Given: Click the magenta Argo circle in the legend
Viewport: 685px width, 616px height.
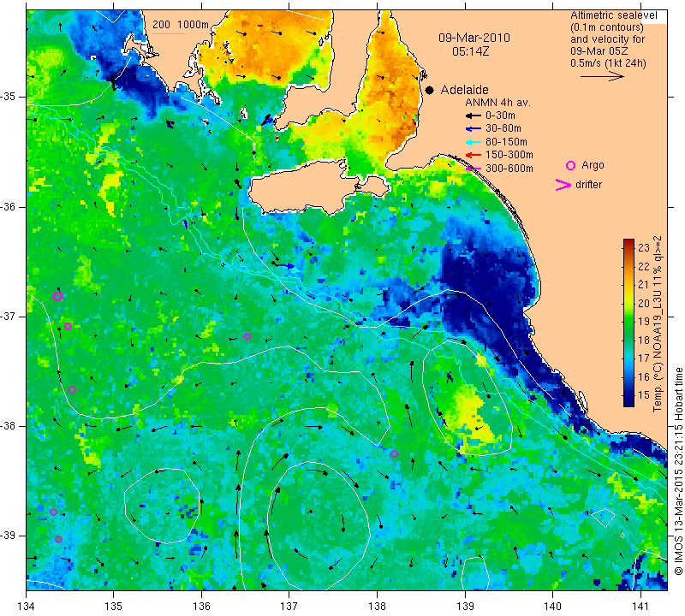Looking at the screenshot, I should (570, 165).
